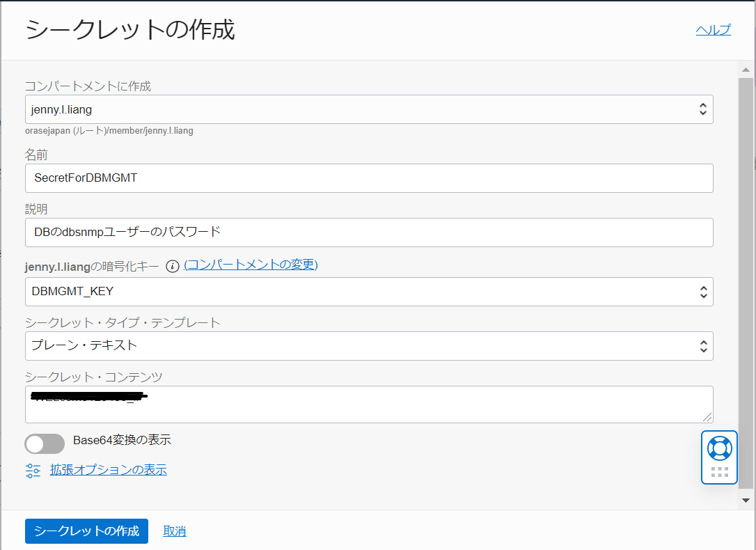Enable the Base64変換の表示 toggle
This screenshot has width=756, height=550.
45,443
